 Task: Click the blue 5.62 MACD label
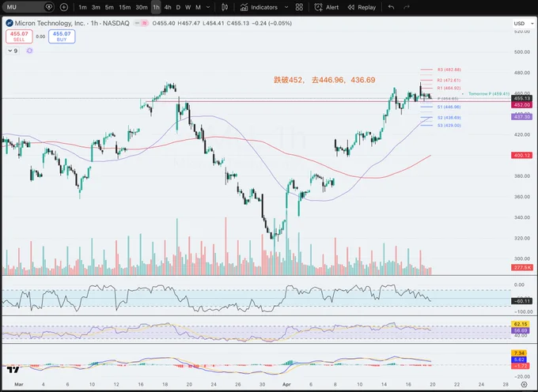point(519,360)
